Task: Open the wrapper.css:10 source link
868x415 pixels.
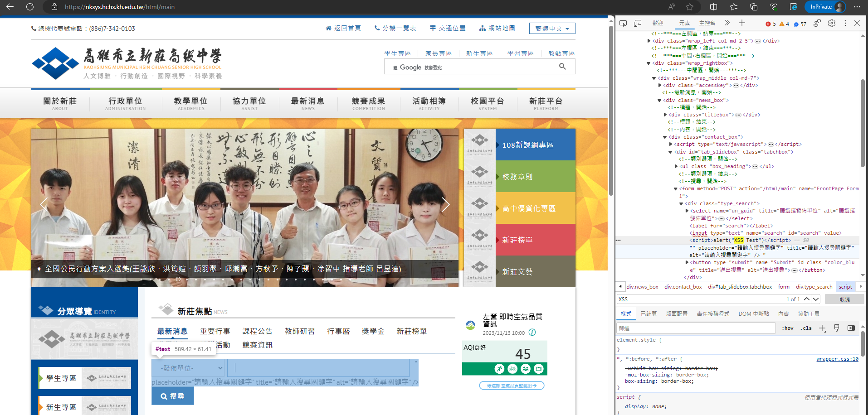Action: [837, 359]
